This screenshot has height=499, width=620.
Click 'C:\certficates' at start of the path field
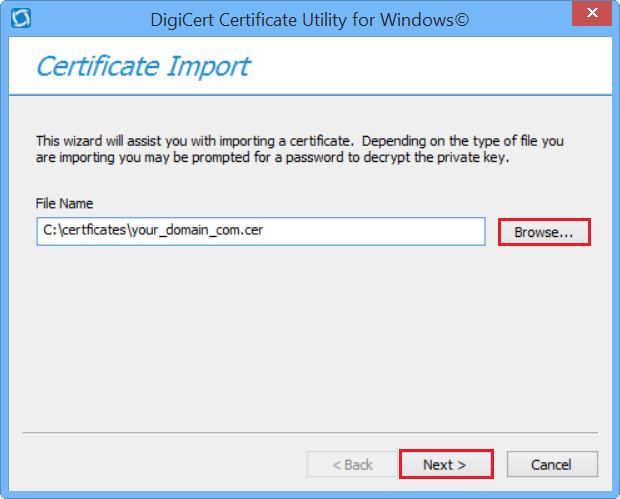[x=84, y=232]
